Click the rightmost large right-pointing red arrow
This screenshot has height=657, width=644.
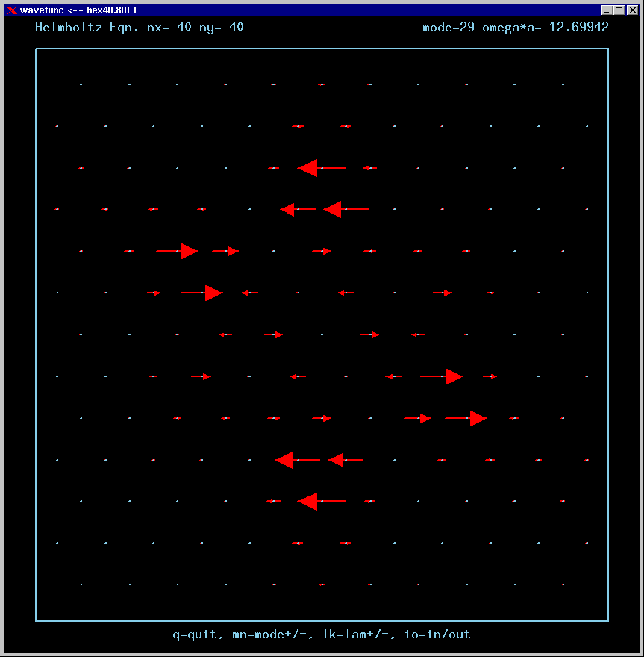466,419
